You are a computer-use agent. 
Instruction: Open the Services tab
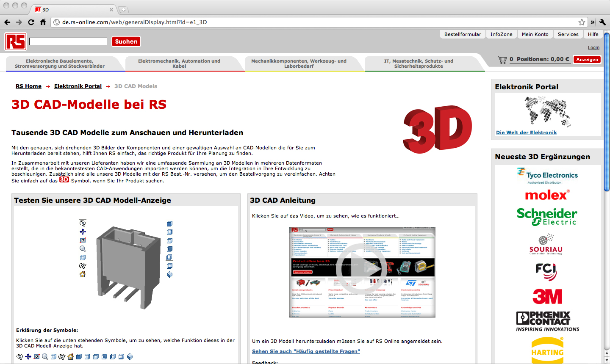(568, 34)
